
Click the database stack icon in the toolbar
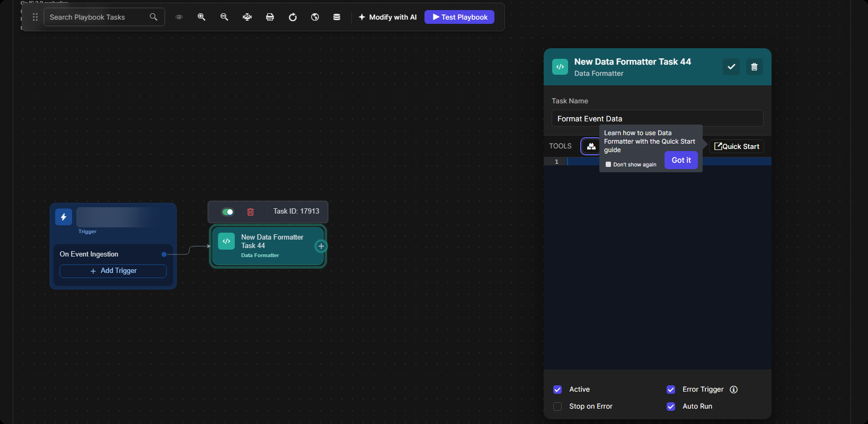pyautogui.click(x=336, y=17)
